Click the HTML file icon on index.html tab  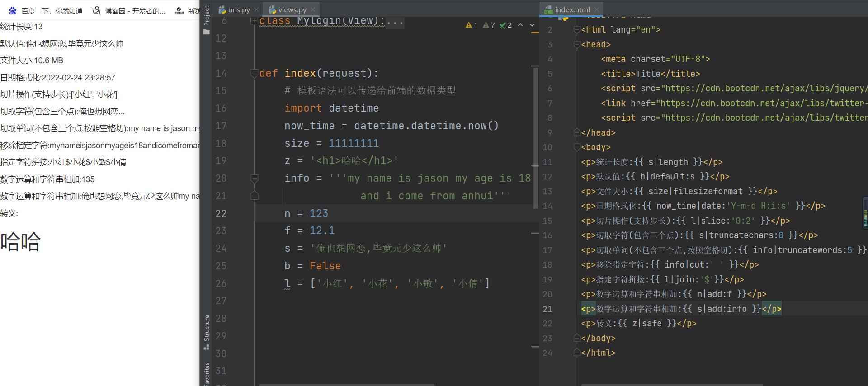pos(548,9)
